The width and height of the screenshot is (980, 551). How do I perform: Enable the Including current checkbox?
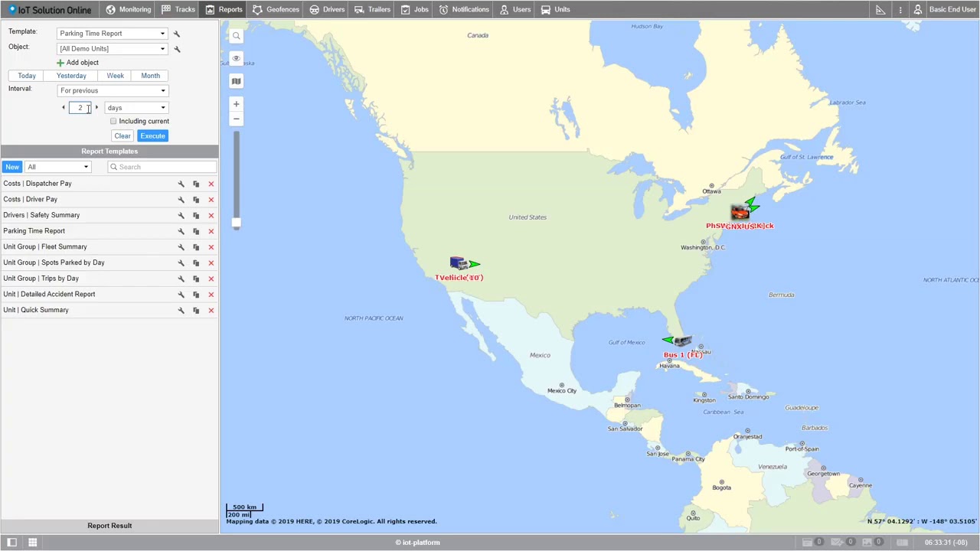pyautogui.click(x=113, y=121)
